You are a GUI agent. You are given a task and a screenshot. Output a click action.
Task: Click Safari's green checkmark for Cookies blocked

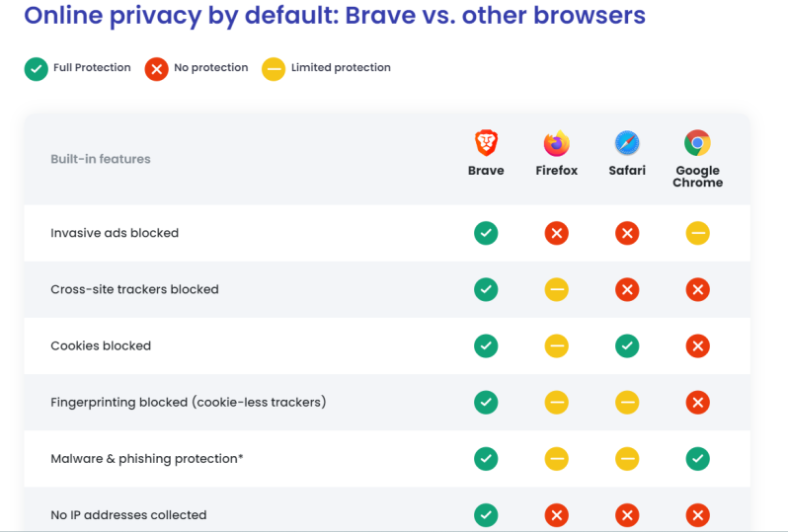point(627,345)
